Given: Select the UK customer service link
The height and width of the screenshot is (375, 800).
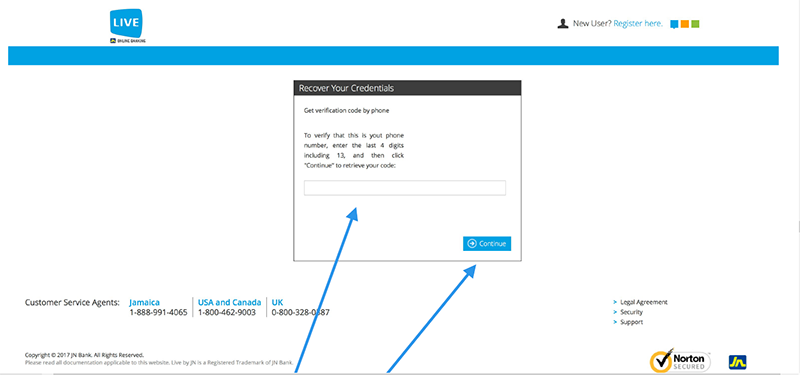Looking at the screenshot, I should coord(278,303).
